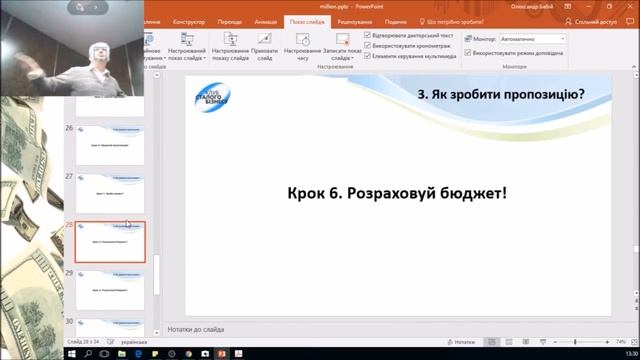Open the comments icon in the ribbon corner
The width and height of the screenshot is (640, 360).
coord(630,22)
